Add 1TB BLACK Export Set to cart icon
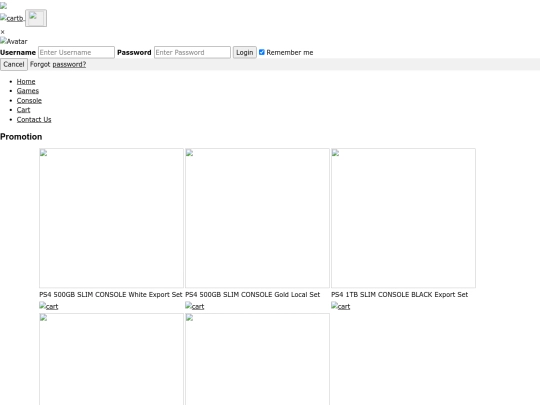 click(341, 306)
